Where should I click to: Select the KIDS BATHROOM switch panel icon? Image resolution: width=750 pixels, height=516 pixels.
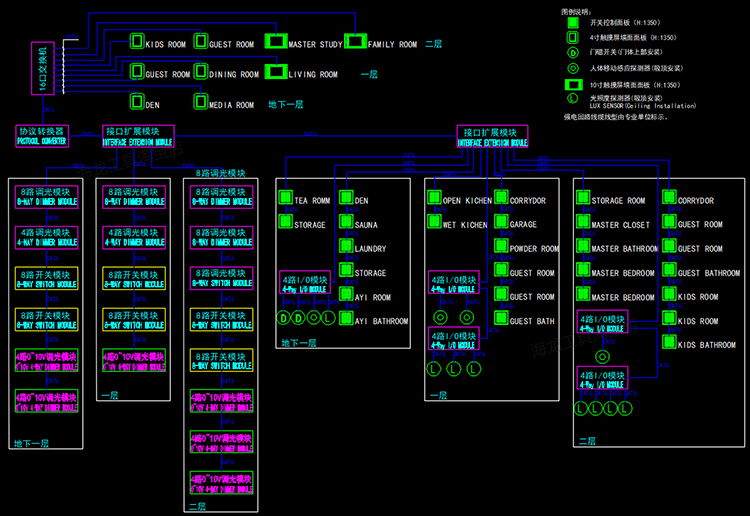[x=668, y=344]
